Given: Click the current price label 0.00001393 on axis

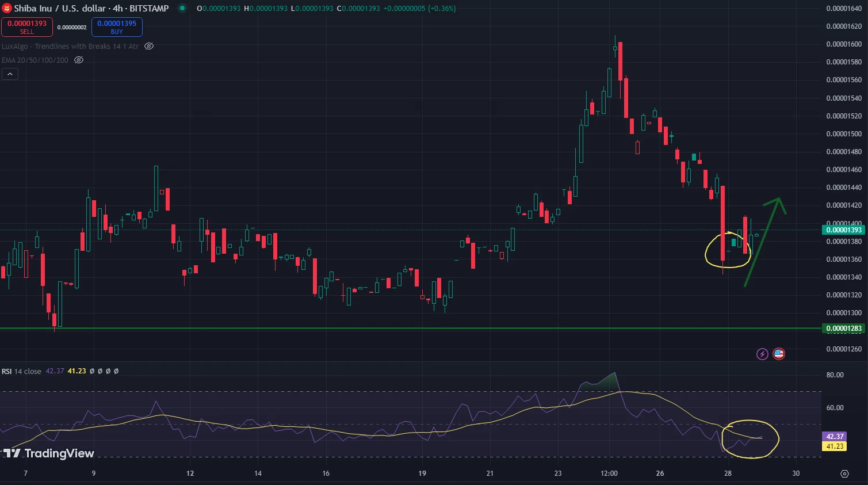Looking at the screenshot, I should (x=844, y=230).
